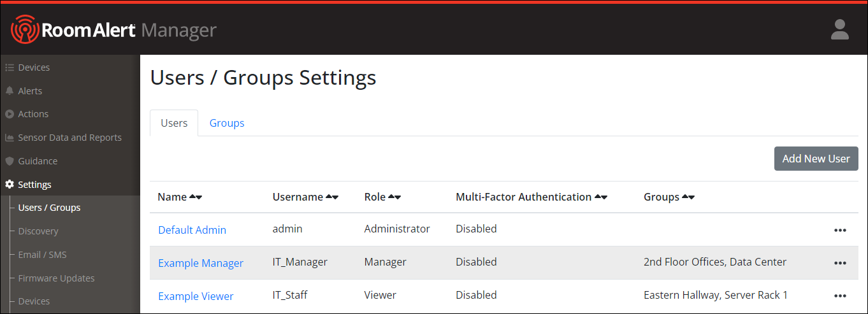Sort users by Username column

[x=332, y=197]
